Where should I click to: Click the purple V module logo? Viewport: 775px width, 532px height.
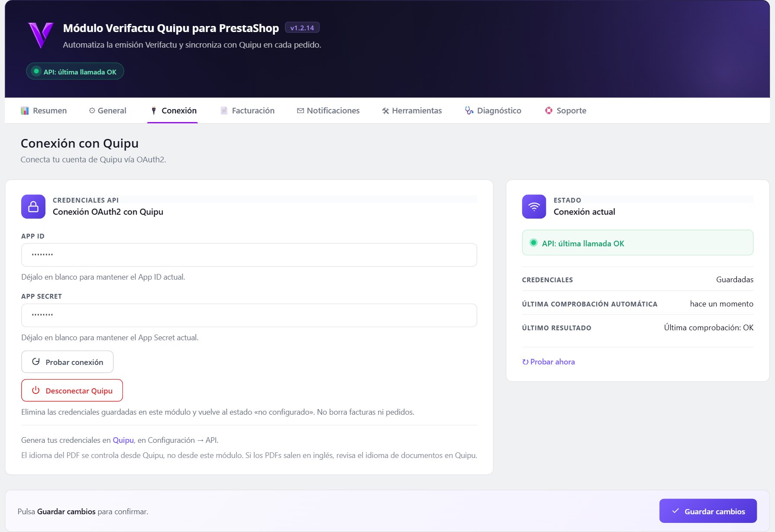[x=41, y=35]
